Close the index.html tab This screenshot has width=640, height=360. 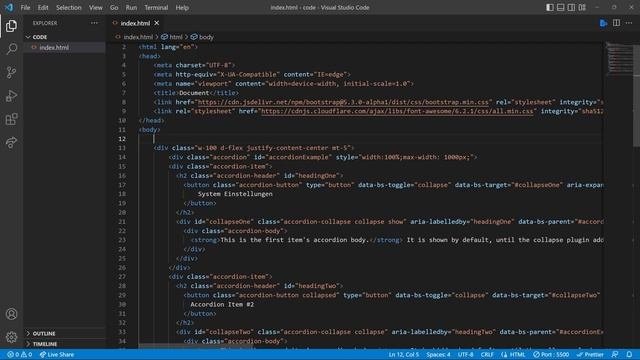point(157,23)
